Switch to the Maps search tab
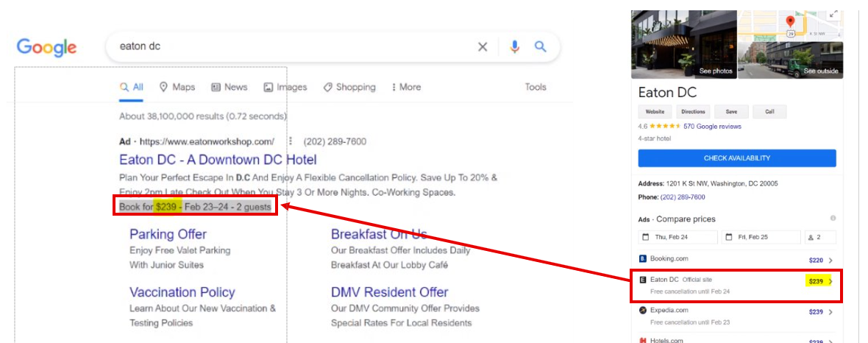868x343 pixels. (177, 87)
